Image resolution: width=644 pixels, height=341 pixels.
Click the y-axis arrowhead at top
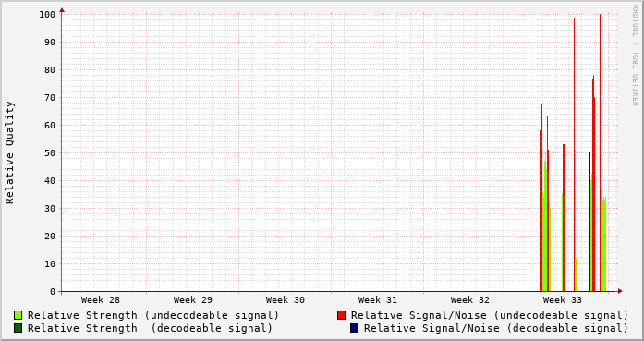[62, 10]
